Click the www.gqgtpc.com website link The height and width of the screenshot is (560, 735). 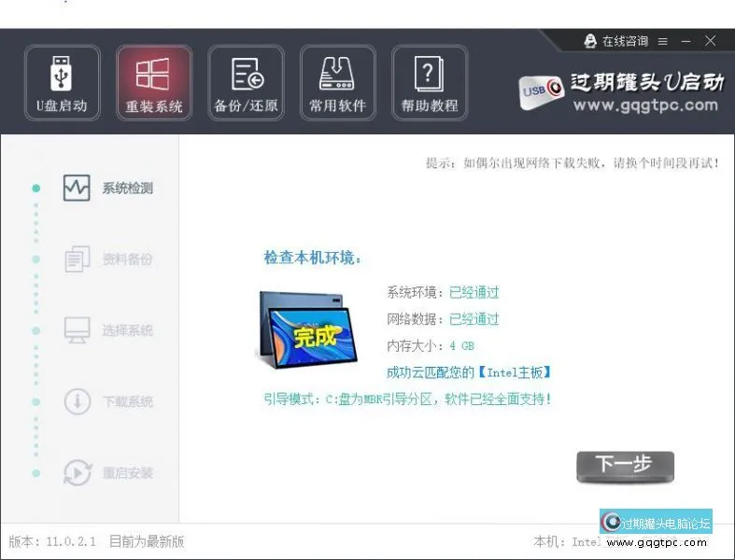tap(645, 105)
